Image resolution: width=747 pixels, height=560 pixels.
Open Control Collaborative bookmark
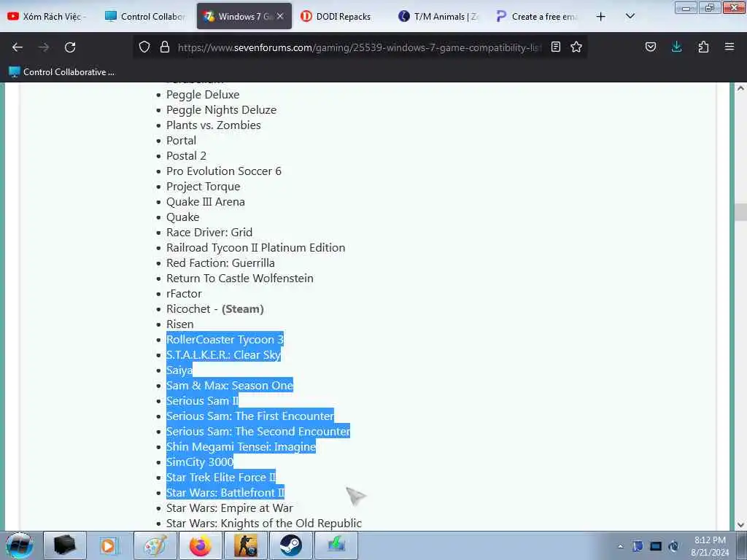point(62,72)
